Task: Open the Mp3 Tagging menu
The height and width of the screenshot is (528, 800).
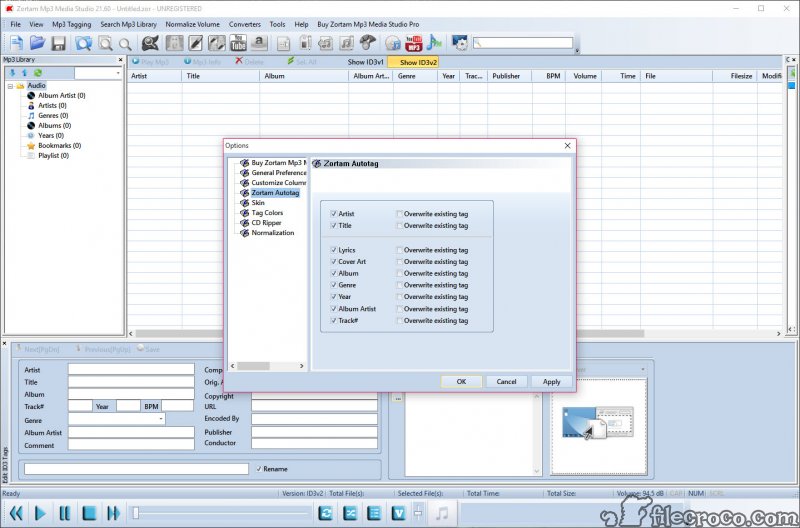Action: [x=71, y=24]
